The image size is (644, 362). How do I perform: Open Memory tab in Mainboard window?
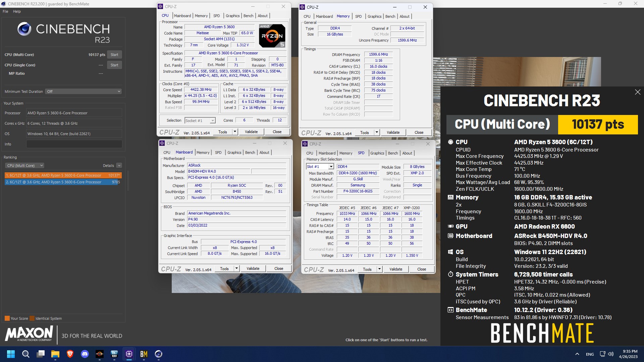click(203, 153)
